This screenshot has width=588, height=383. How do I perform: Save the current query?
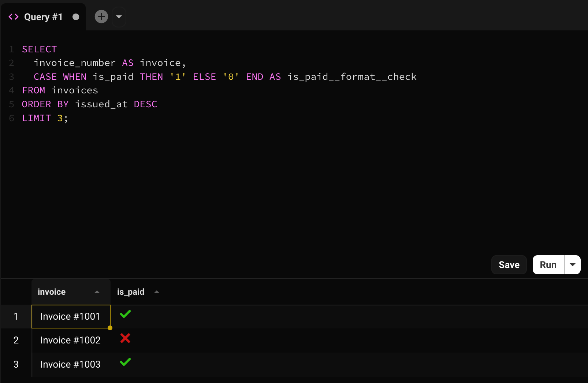point(509,265)
